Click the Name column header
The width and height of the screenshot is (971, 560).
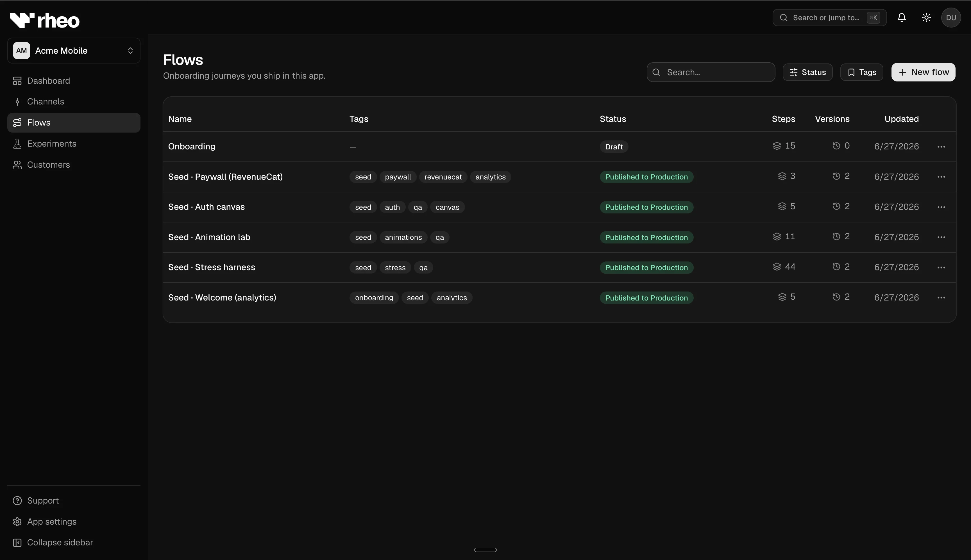click(x=180, y=119)
